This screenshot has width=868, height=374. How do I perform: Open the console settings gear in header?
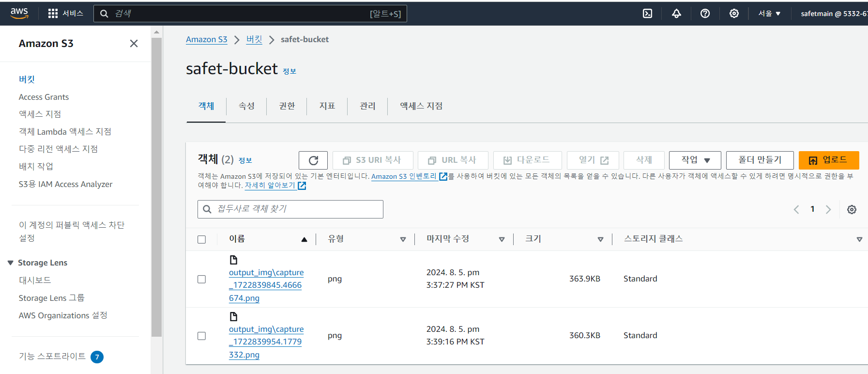[x=734, y=14]
